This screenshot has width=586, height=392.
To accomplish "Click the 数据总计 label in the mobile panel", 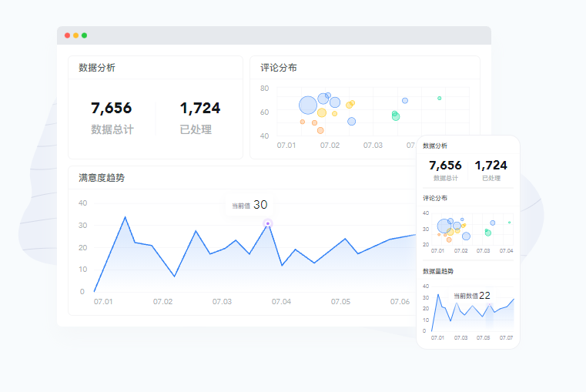I will [446, 178].
